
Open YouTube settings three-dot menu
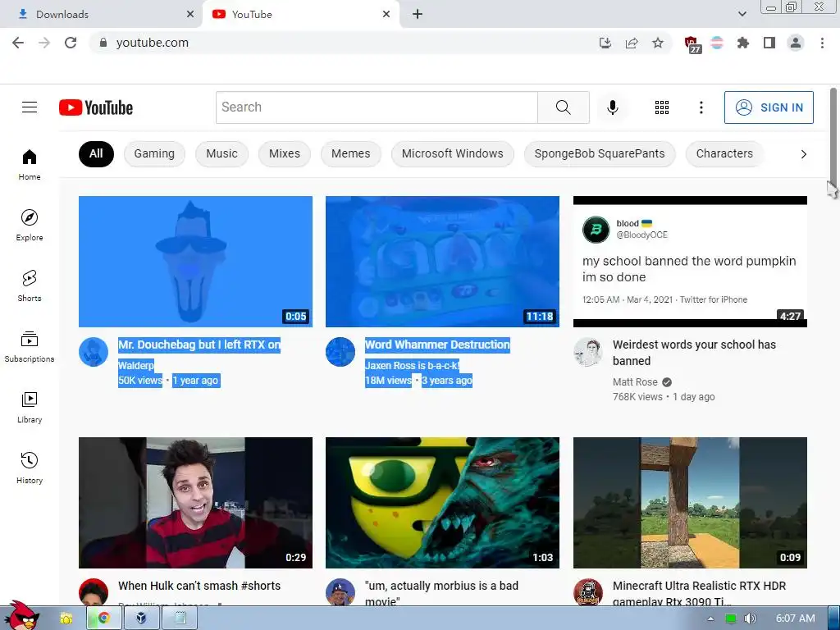pos(701,107)
